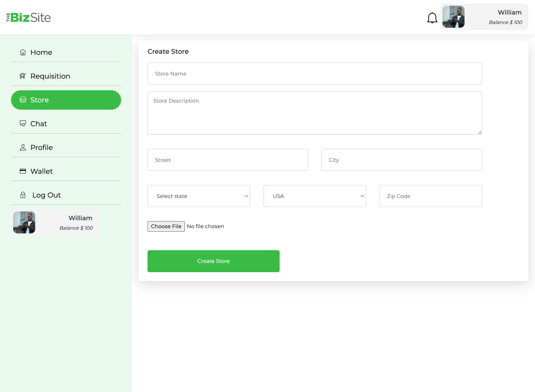Open the Wallet menu item
535x392 pixels.
[41, 171]
